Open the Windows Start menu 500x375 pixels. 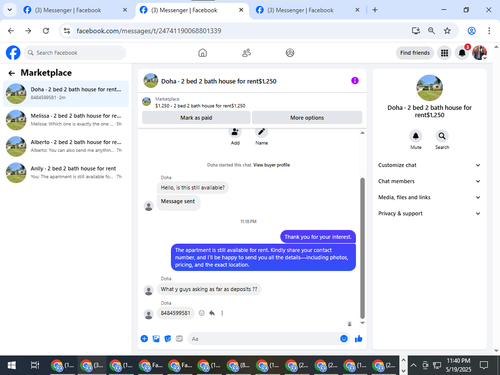click(12, 365)
